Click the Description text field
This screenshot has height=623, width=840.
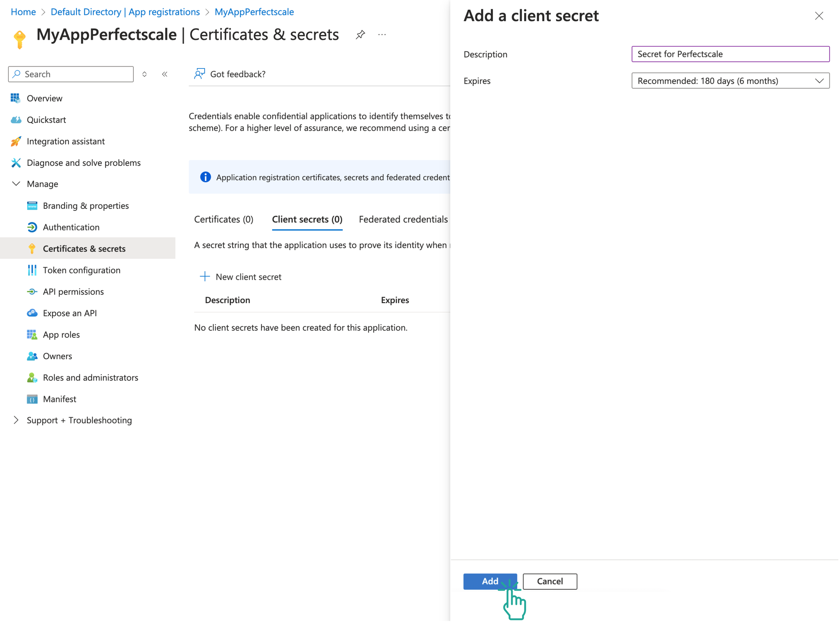pos(730,54)
